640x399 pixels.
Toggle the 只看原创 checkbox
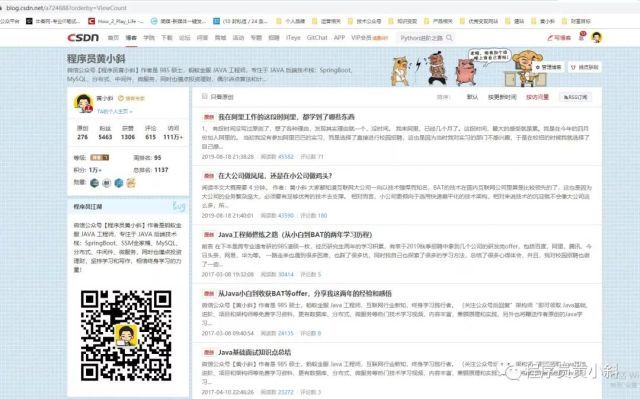click(x=204, y=96)
